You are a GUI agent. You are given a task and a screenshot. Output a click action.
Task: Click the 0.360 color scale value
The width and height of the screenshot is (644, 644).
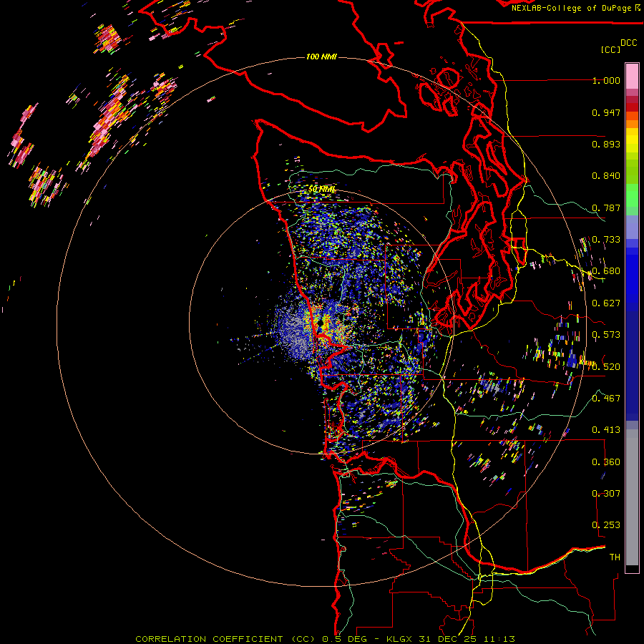tap(606, 462)
